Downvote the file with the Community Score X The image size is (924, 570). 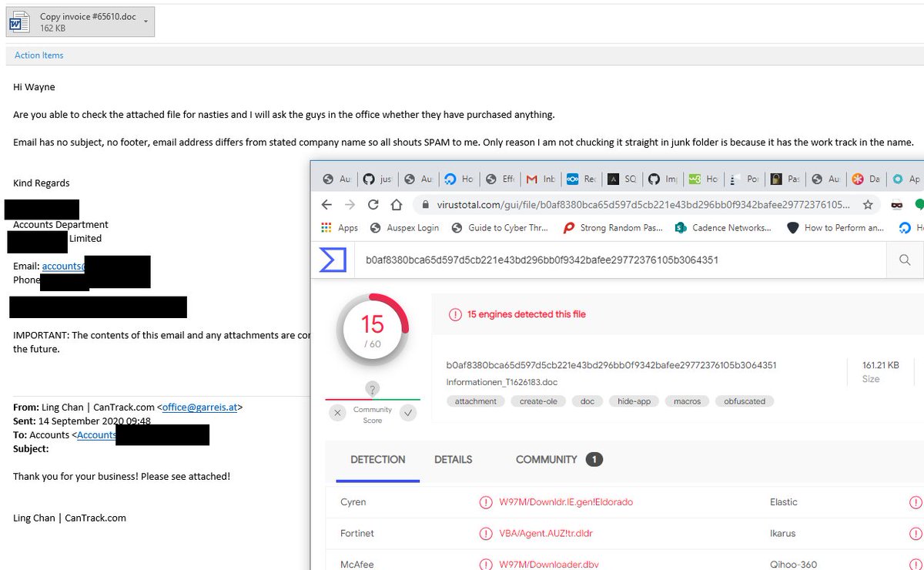337,414
